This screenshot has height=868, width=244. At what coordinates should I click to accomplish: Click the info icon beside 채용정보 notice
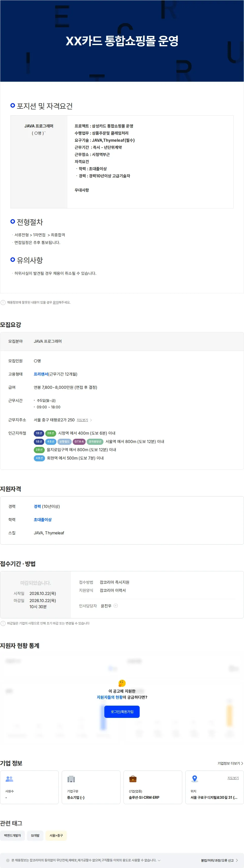(3, 302)
